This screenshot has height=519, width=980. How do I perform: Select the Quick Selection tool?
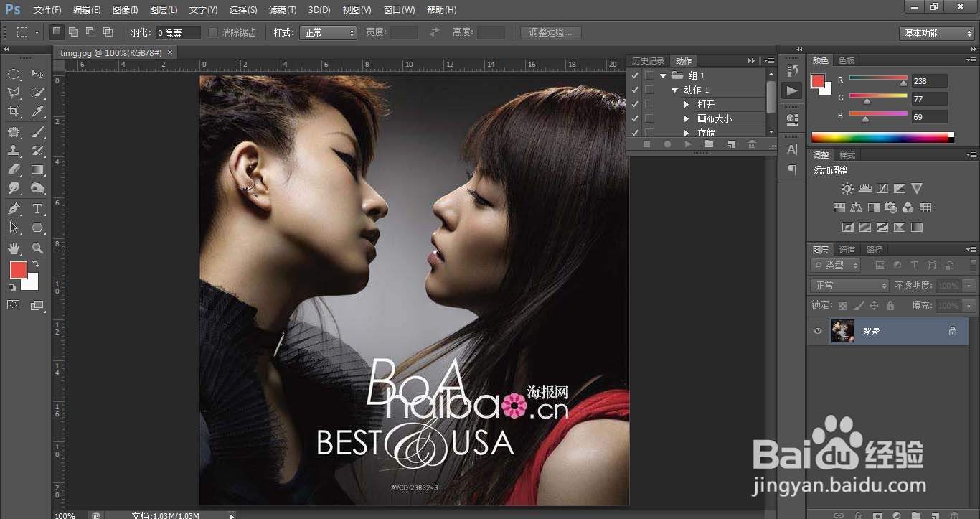click(x=37, y=93)
